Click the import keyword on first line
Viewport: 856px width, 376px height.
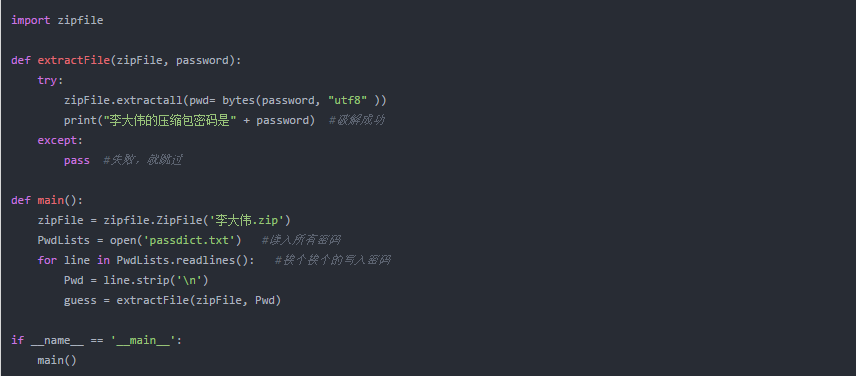31,20
